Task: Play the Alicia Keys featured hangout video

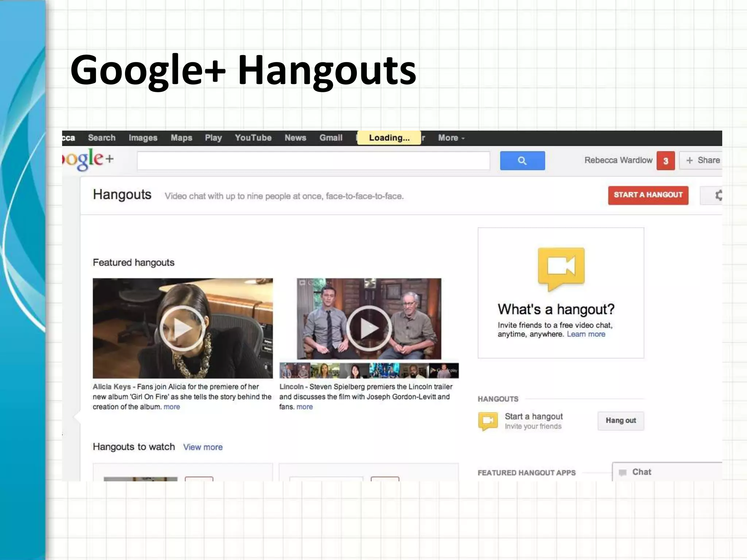Action: [182, 328]
